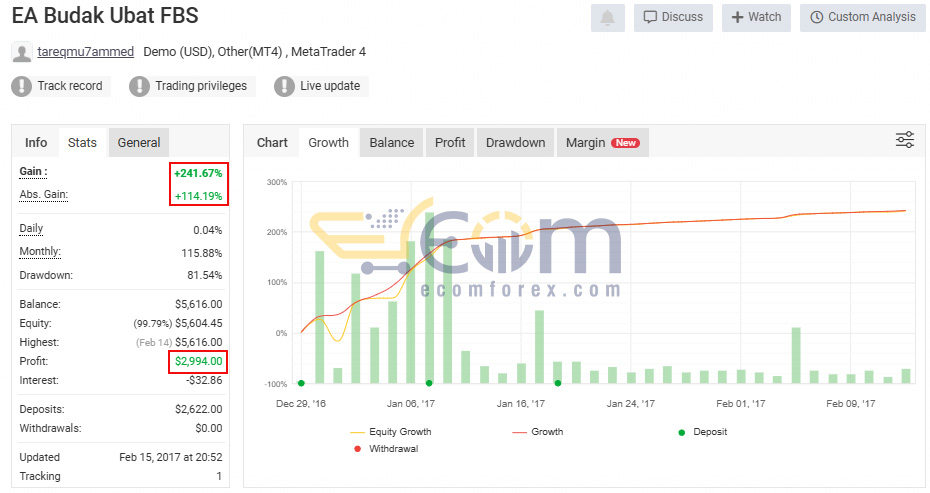Open the Discuss button
Image resolution: width=930 pixels, height=493 pixels.
673,18
